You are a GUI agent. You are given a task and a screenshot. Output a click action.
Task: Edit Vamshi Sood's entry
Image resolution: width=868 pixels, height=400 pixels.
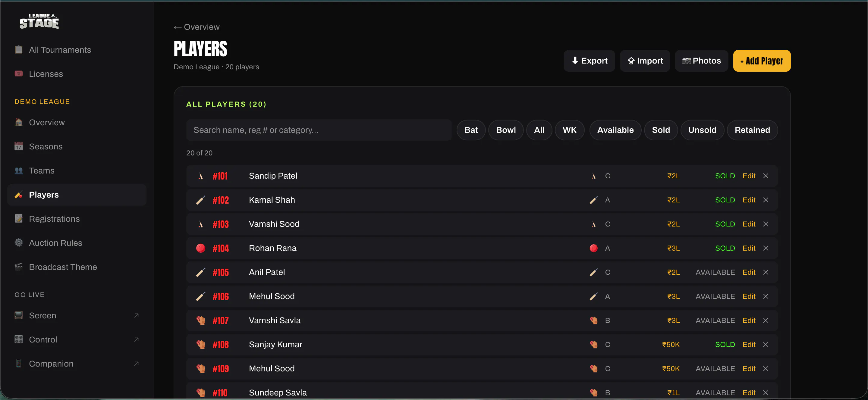749,224
